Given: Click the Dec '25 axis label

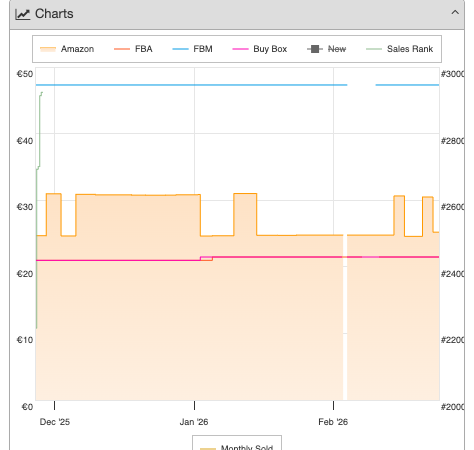Looking at the screenshot, I should coord(55,422).
